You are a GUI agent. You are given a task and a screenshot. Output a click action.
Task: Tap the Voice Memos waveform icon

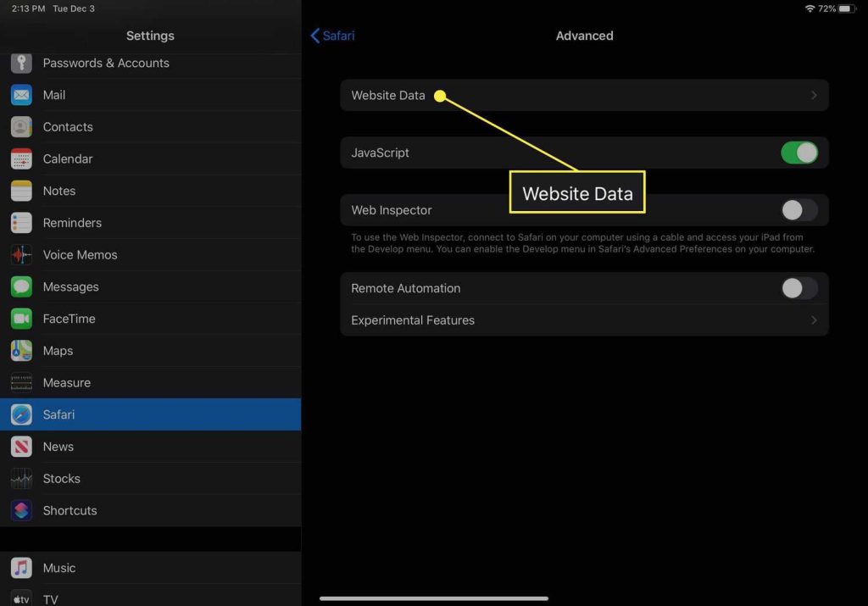[21, 255]
